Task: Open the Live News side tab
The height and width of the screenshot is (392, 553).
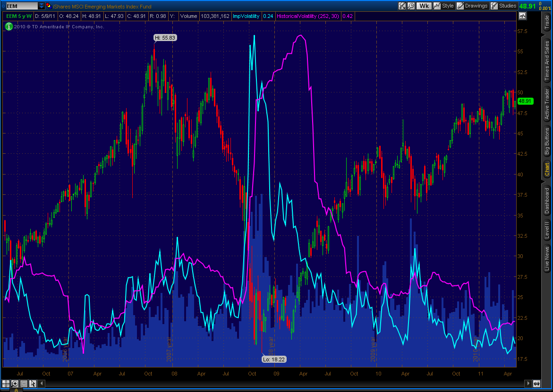Action: 547,259
